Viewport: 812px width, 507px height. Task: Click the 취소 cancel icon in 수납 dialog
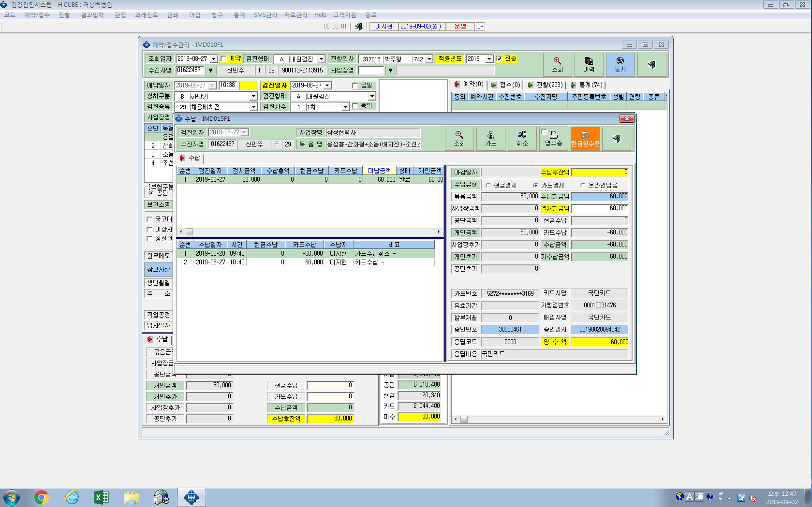(522, 139)
